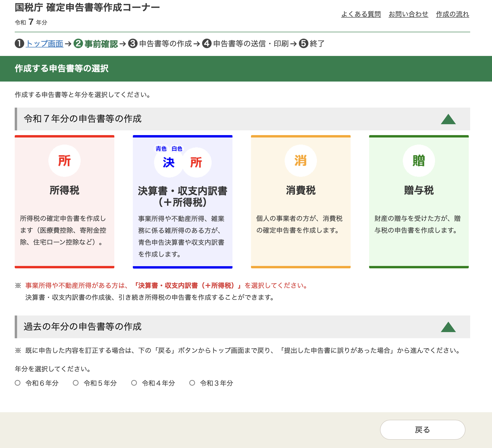This screenshot has height=448, width=492.
Task: Select the 令和4年分 radio button
Action: 134,383
